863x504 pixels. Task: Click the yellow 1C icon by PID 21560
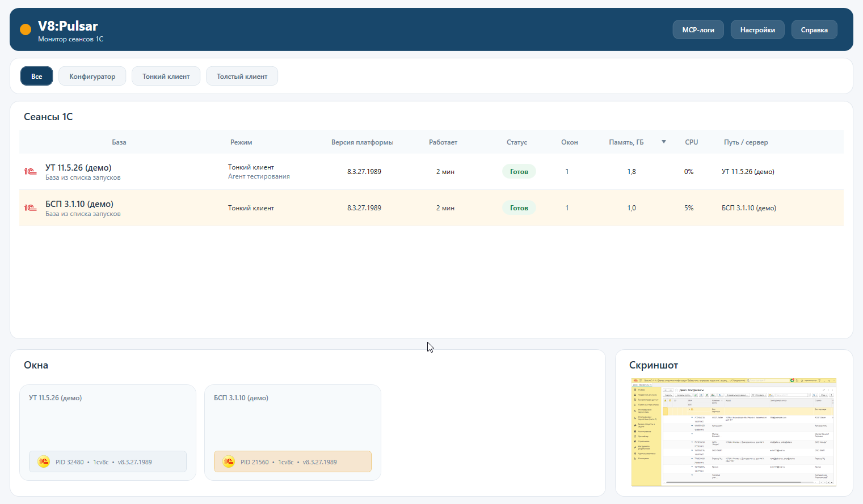click(229, 461)
